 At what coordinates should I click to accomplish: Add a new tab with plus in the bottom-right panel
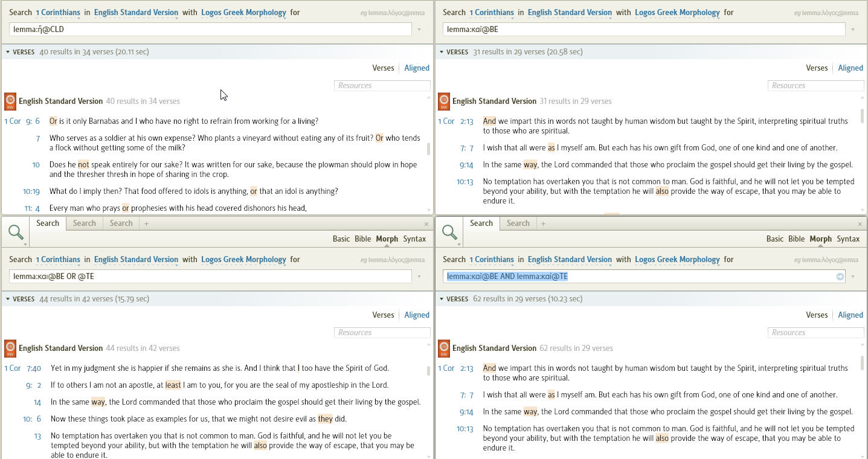pos(543,223)
